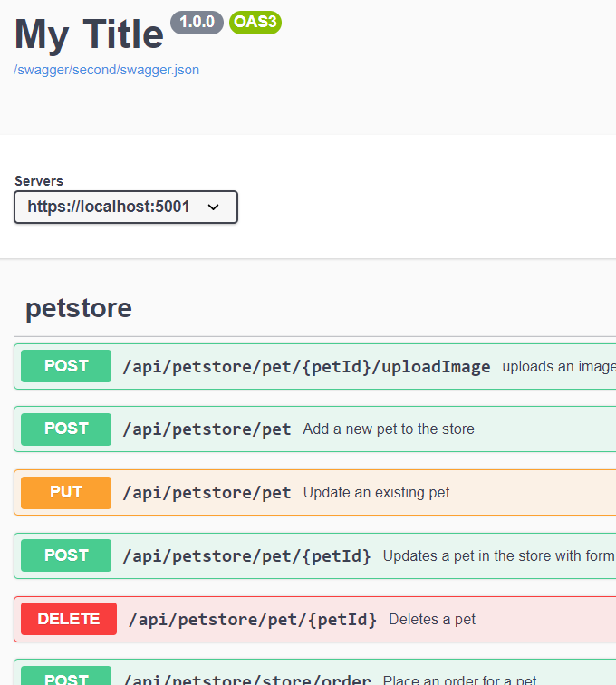Expand PUT /api/petstore/pet Update an existing pet
Screen dimensions: 616x685
[x=314, y=492]
